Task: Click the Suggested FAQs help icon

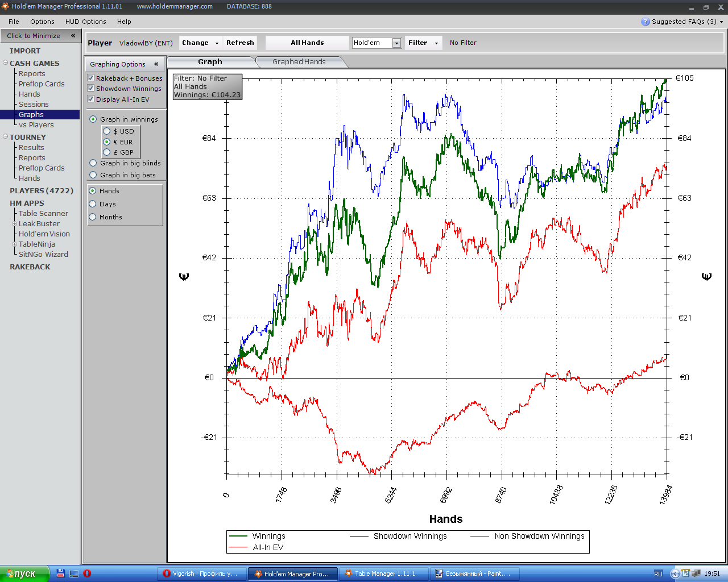Action: 645,22
